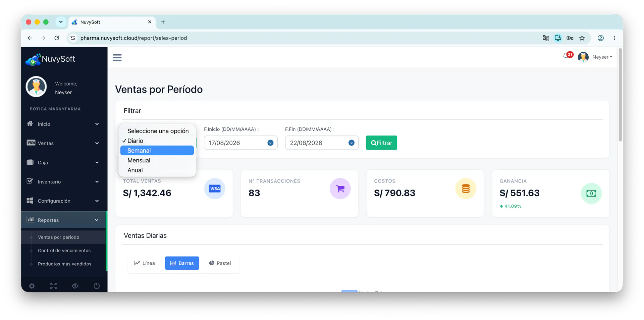Open Control de vencimientos report link
Screen dimensions: 644x320
[64, 251]
